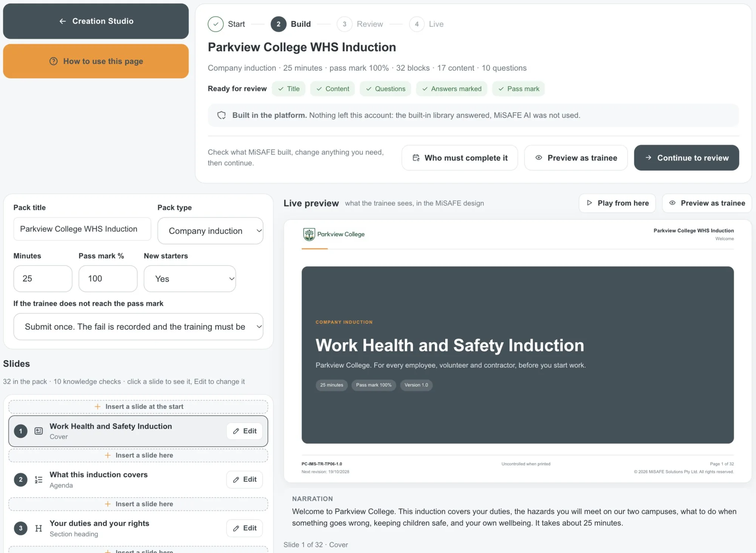Click Continue to review
This screenshot has height=553, width=756.
click(x=686, y=158)
